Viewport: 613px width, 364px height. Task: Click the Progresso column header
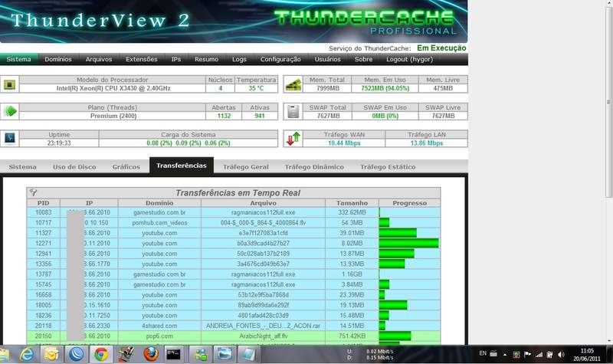pyautogui.click(x=409, y=203)
